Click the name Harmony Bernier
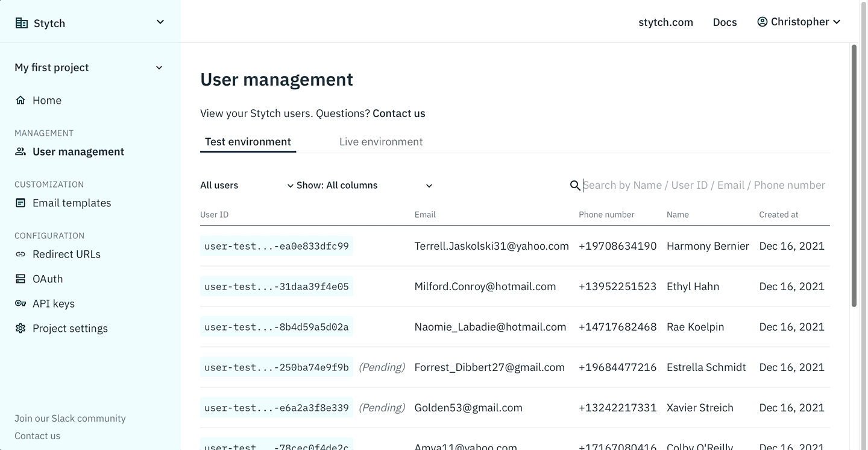 [x=708, y=246]
